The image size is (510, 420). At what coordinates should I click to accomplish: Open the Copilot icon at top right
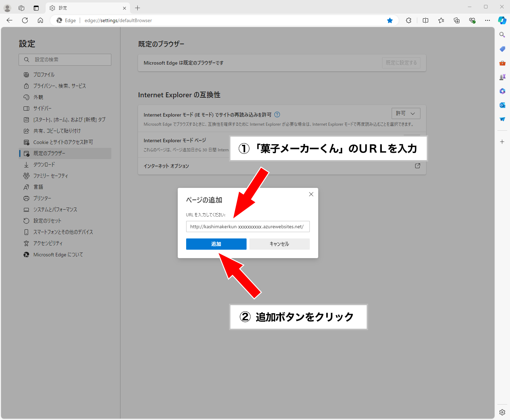[502, 20]
